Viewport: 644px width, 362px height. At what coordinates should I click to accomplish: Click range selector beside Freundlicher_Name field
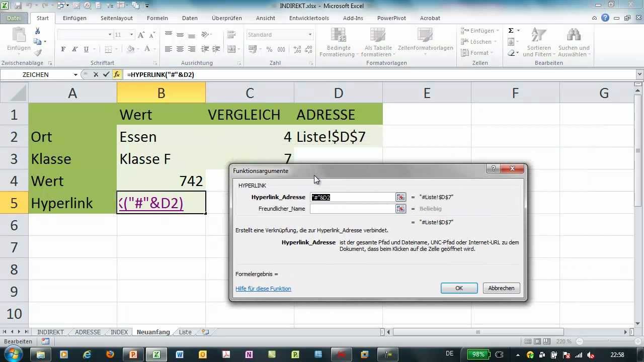(x=400, y=209)
